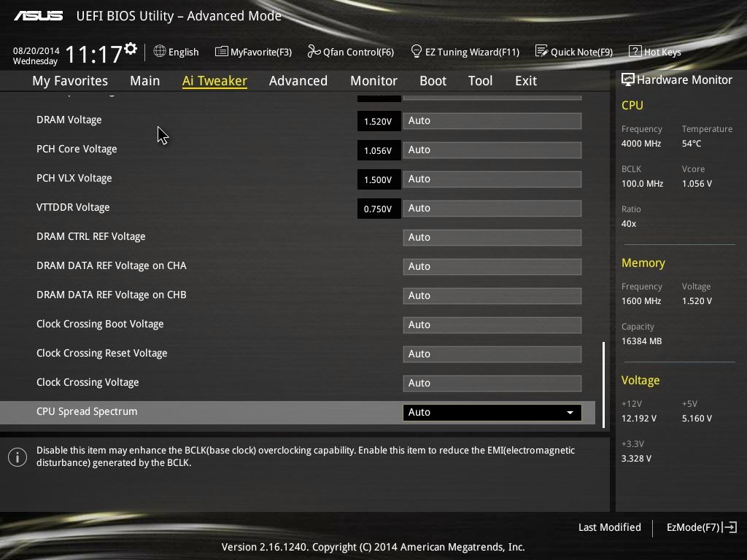This screenshot has height=560, width=747.
Task: Click the 08/20/2014 date text
Action: (36, 50)
